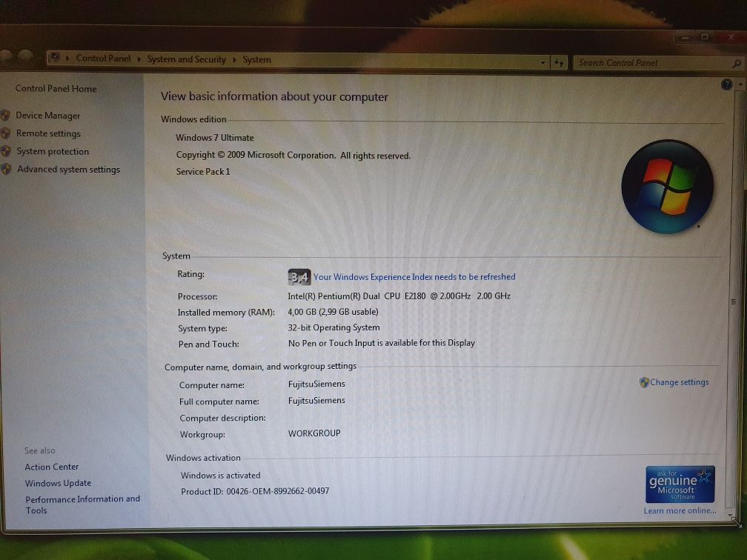Click the 'Computer name, domain, and workgroup settings' header
This screenshot has width=747, height=560.
point(261,366)
